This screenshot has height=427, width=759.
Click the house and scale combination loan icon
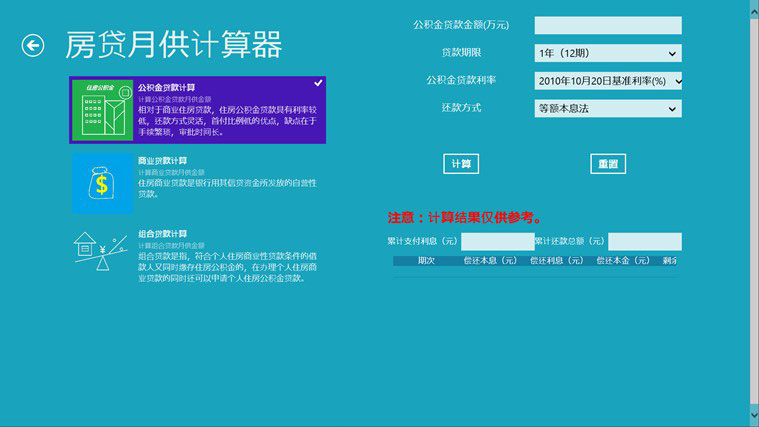103,251
